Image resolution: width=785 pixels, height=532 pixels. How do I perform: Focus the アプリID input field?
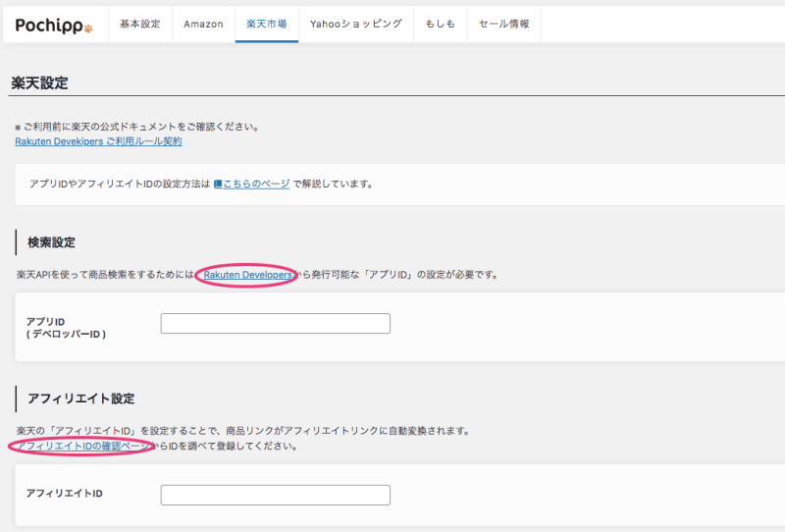276,324
